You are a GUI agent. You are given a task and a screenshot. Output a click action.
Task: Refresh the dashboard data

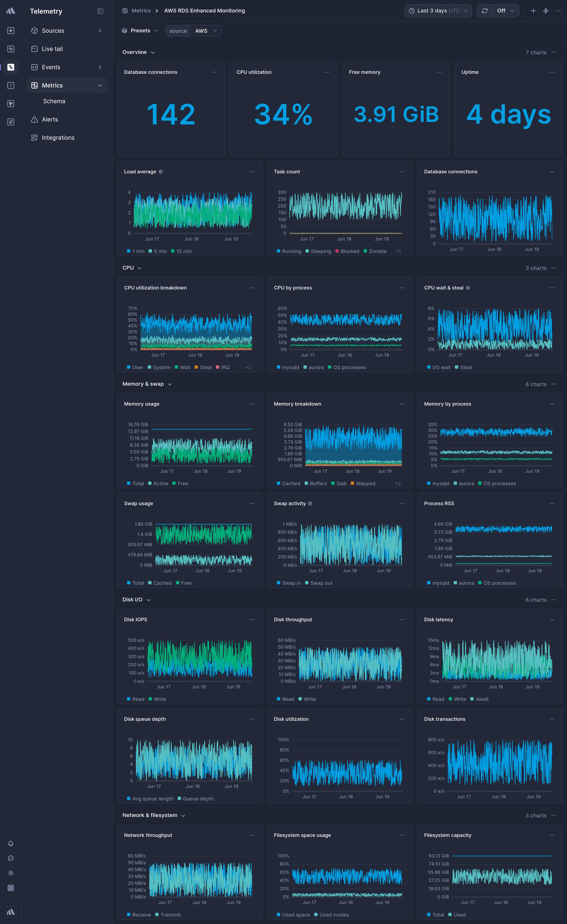485,11
